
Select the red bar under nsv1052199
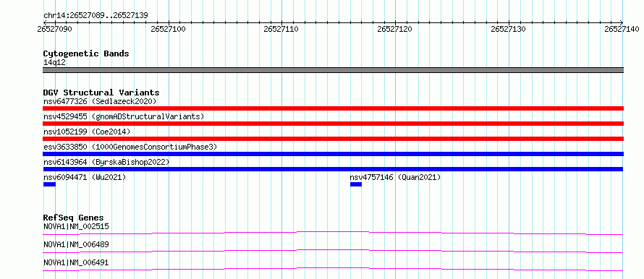pos(333,139)
